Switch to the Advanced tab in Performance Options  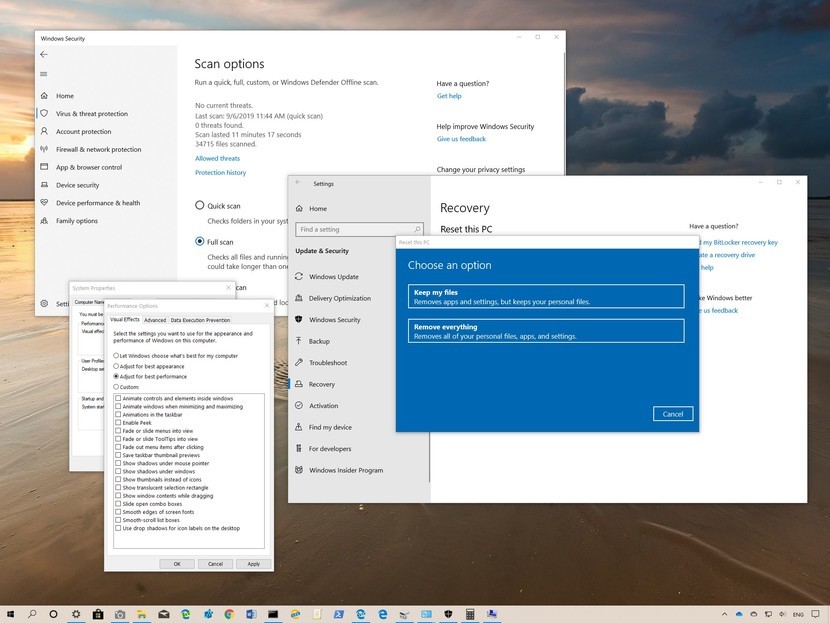click(x=155, y=320)
